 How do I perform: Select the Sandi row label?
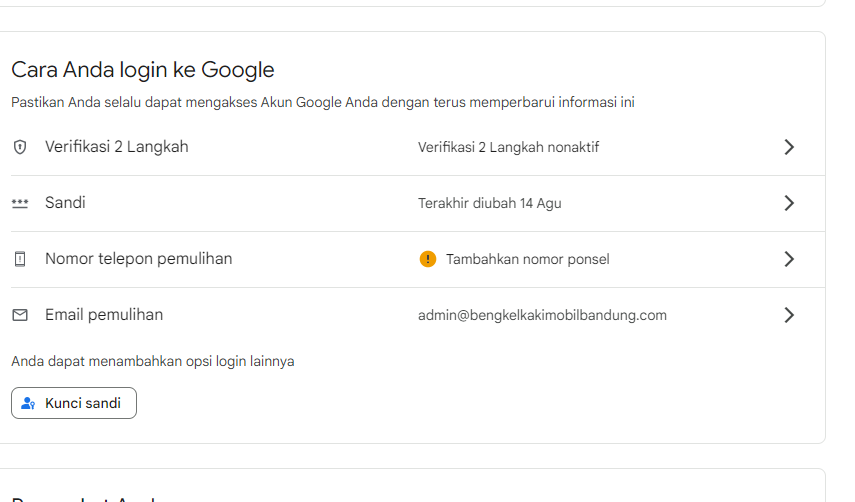[65, 203]
